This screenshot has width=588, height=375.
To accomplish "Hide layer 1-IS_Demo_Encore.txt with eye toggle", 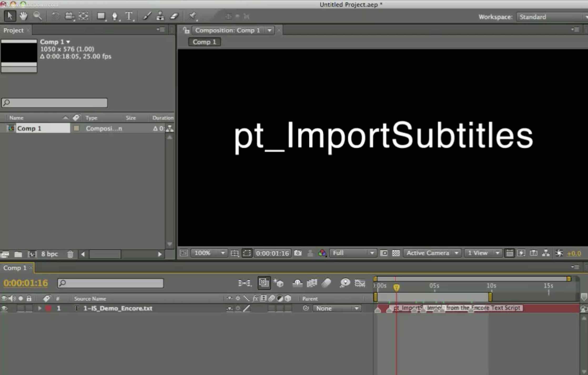I will click(4, 308).
